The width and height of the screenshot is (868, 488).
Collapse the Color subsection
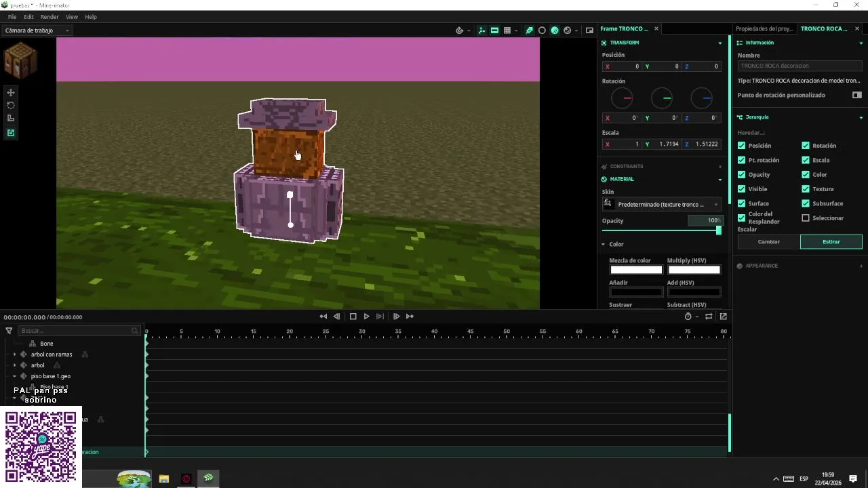[x=603, y=244]
